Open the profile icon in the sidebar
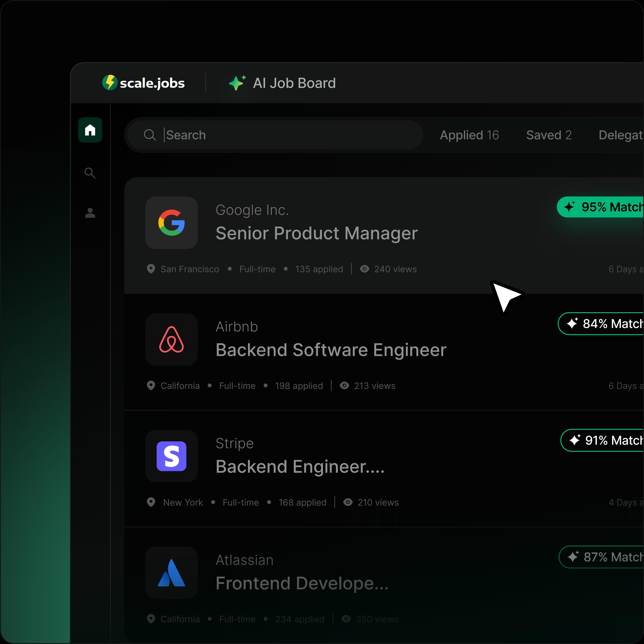 pos(90,213)
